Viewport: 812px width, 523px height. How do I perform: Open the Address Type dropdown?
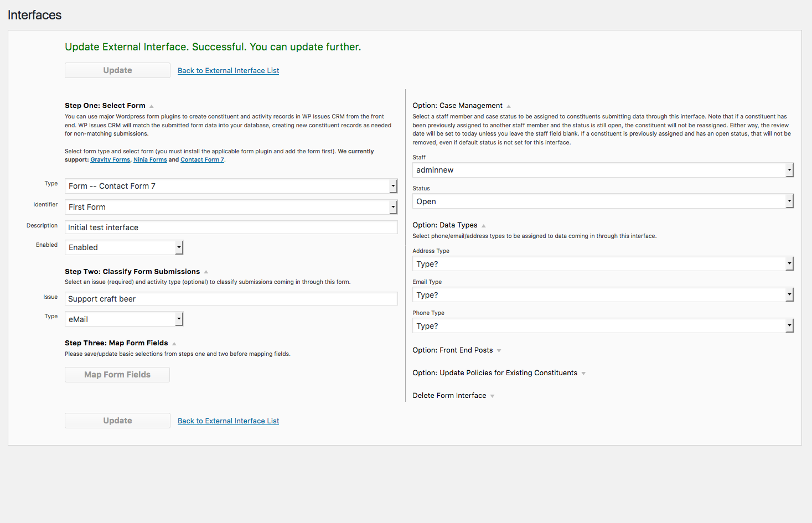click(x=603, y=264)
